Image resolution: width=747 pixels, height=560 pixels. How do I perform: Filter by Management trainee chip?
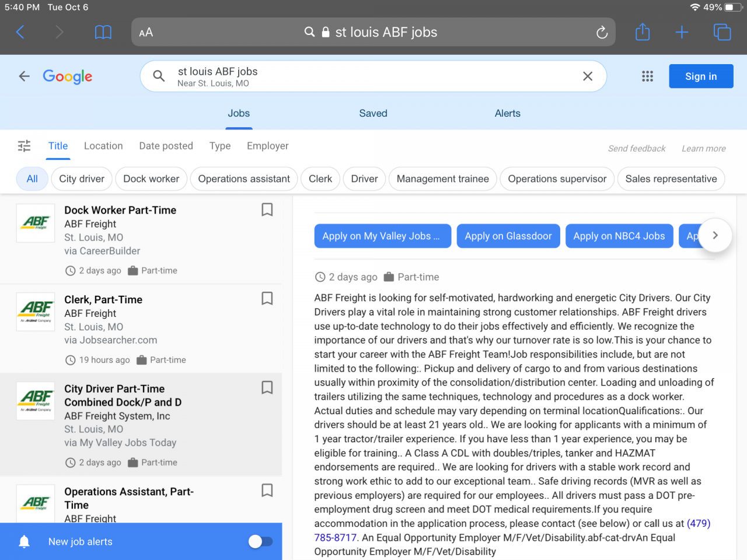pos(443,178)
